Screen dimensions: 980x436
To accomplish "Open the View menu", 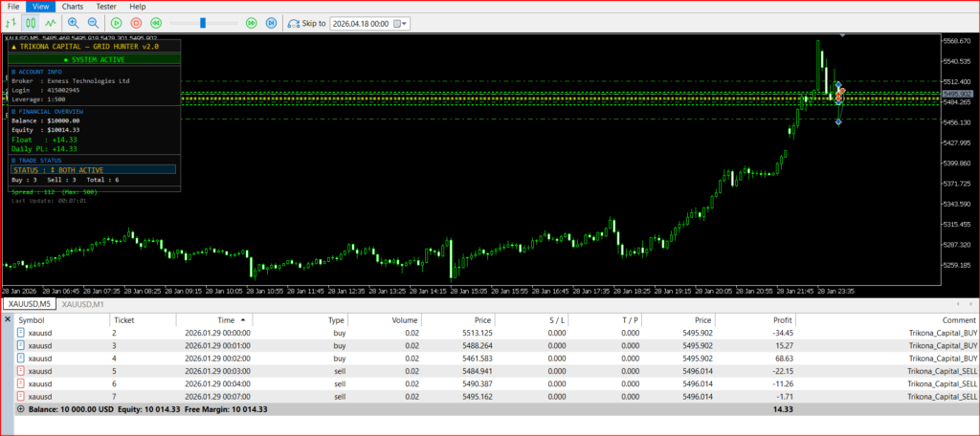I will 40,7.
